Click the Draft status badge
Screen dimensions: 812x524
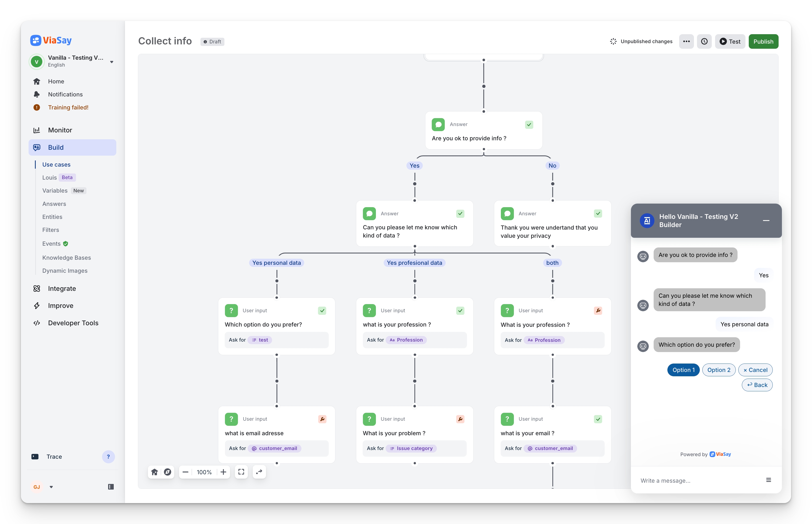pyautogui.click(x=212, y=42)
